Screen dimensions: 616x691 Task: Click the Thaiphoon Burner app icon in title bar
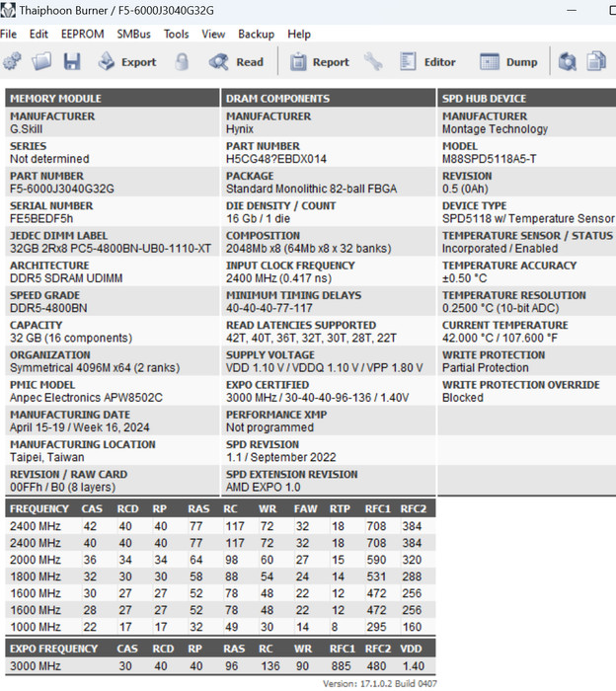(x=8, y=10)
